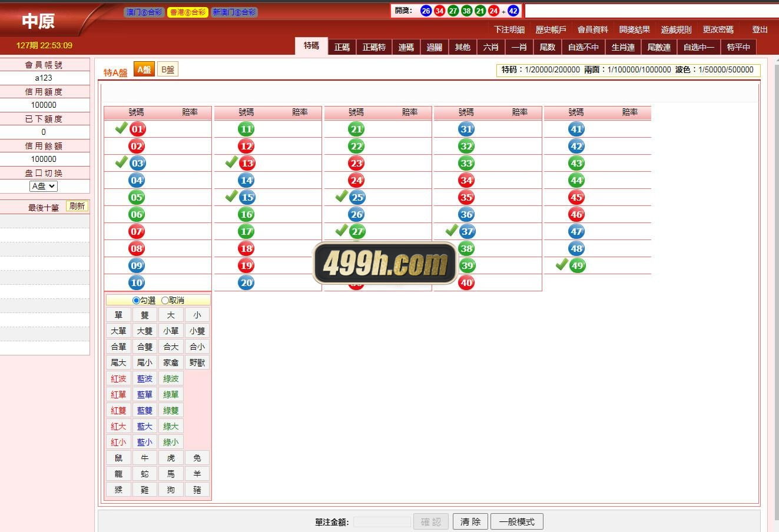Open 下注明細 bet details
The width and height of the screenshot is (779, 532).
(509, 29)
